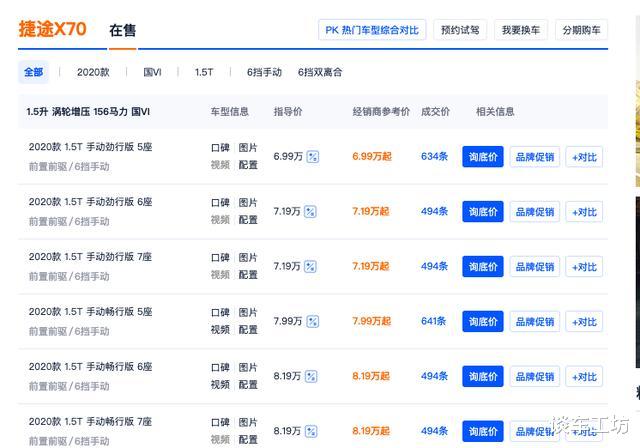Open 2020款 1.5T 手动劲行版 5座 model link
The height and width of the screenshot is (448, 640).
pyautogui.click(x=90, y=147)
